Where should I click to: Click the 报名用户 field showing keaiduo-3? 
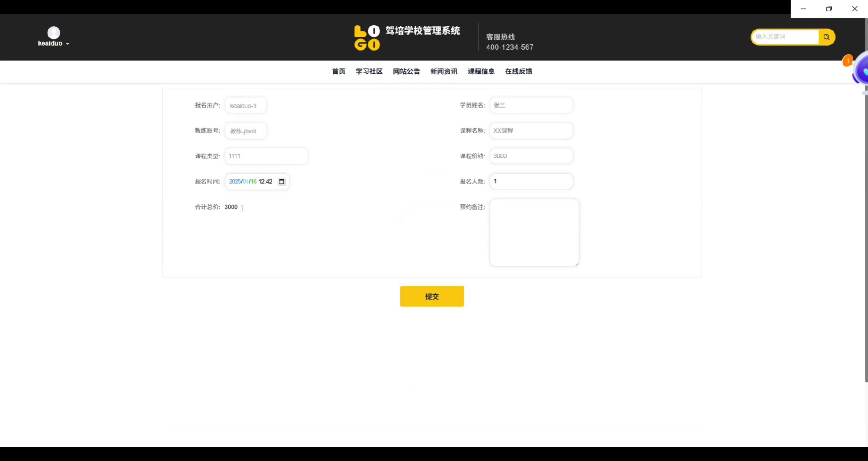coord(245,106)
